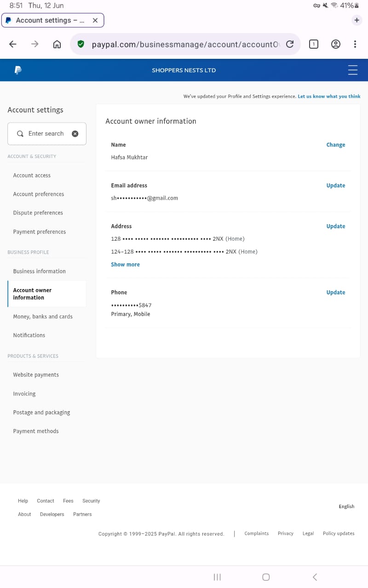Open browser three-dot overflow menu
Image resolution: width=368 pixels, height=588 pixels.
(355, 44)
